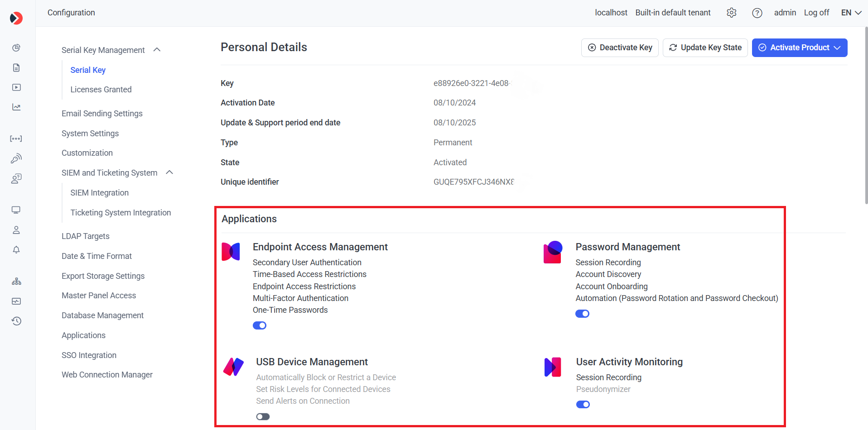868x430 pixels.
Task: Click the key with signal icon in sidebar
Action: click(16, 158)
